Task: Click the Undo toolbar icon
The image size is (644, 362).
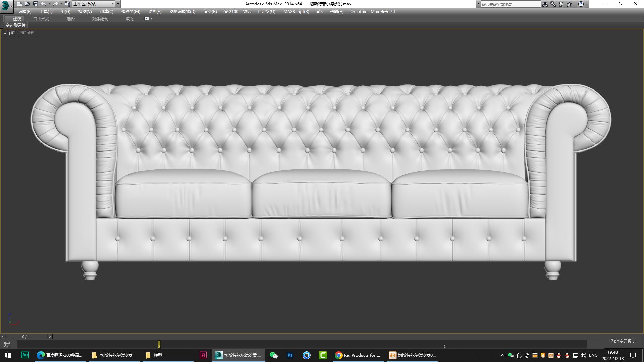Action: coord(43,4)
